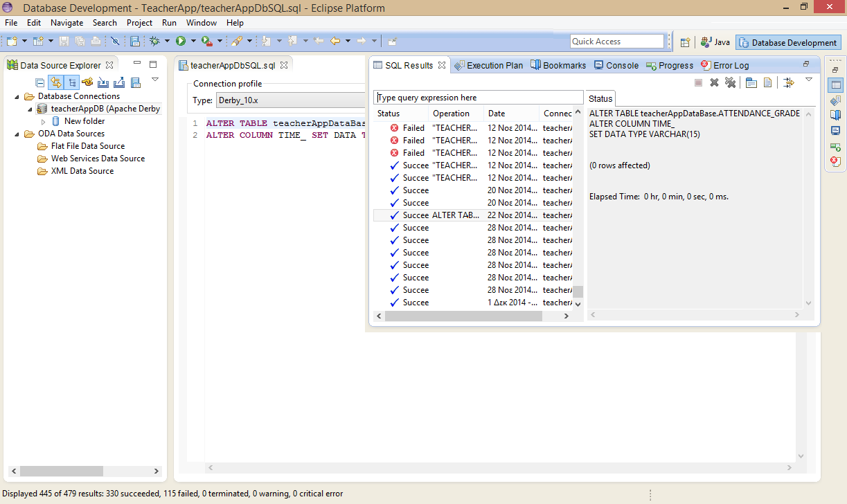The image size is (847, 504).
Task: Open the External Tools dropdown arrow
Action: tap(220, 42)
